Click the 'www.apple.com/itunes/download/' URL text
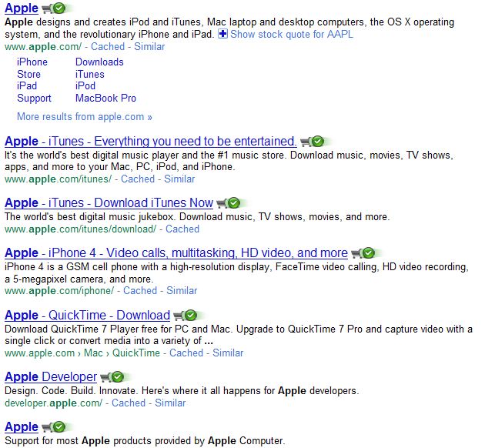Image resolution: width=485 pixels, height=448 pixels. coord(80,229)
